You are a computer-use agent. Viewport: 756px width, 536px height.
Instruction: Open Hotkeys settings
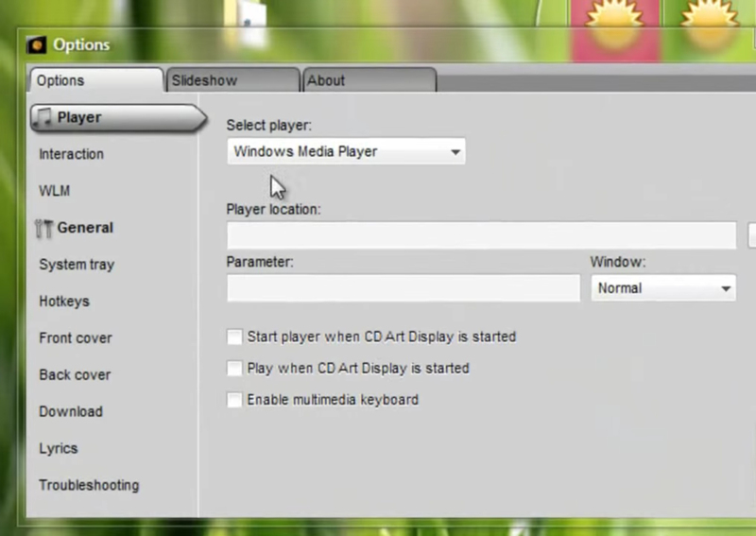coord(64,302)
